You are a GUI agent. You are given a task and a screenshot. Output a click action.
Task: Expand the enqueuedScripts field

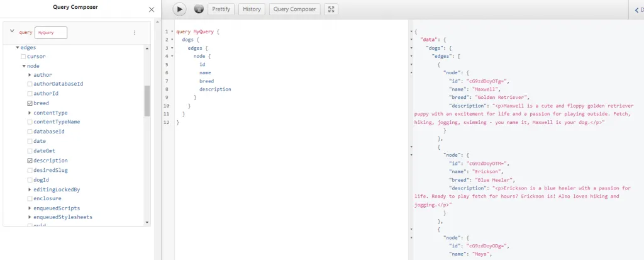30,208
